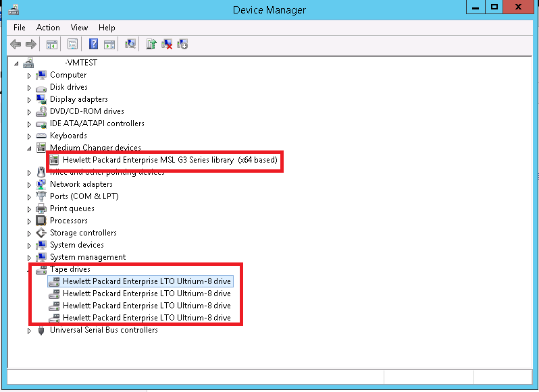Click Update Driver Software toolbar icon
Screen dimensions: 539x392
click(x=151, y=44)
